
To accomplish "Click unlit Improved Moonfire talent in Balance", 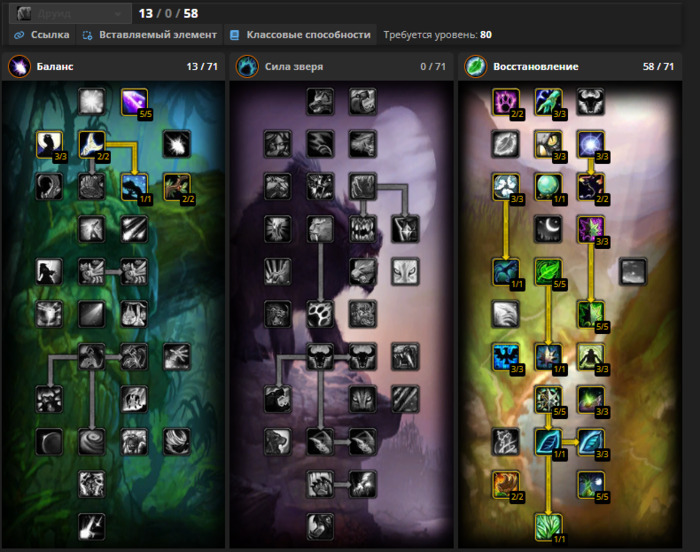I will coord(177,144).
